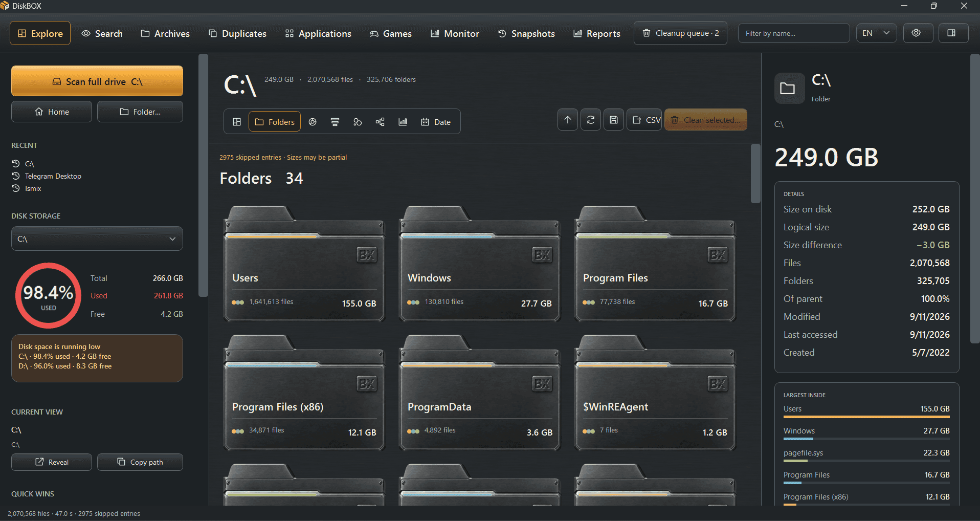Choose a folder with the Folder... button
This screenshot has width=980, height=521.
[x=140, y=112]
